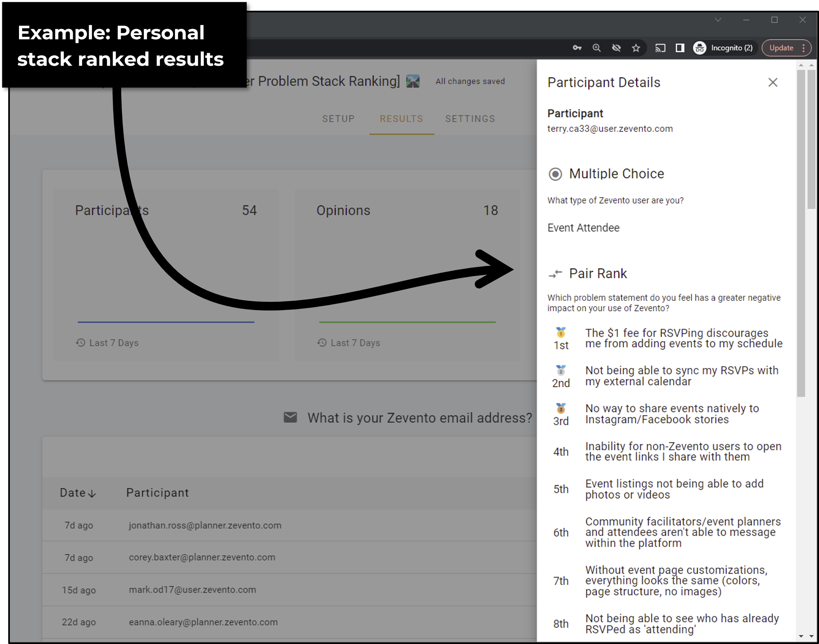Open the jonathan.ross@planner.zevento.com row

click(x=289, y=525)
